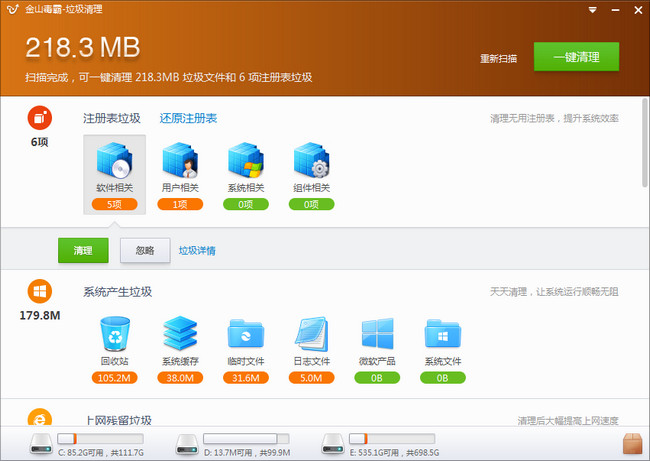
Task: Select the 临时文件 folder icon
Action: coord(245,334)
